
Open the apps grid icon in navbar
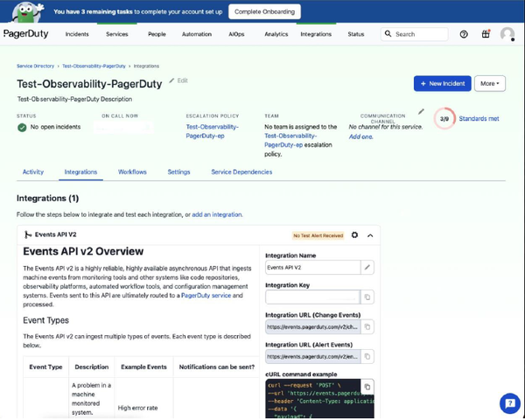486,34
